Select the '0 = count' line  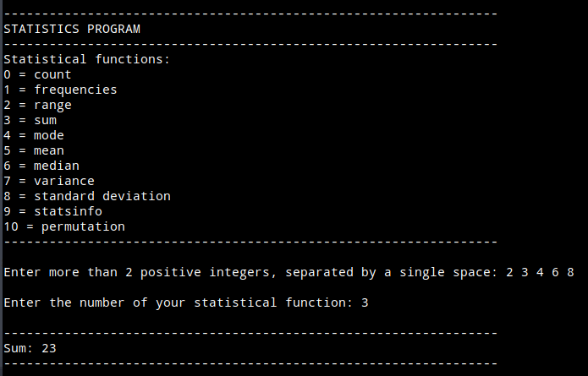coord(38,74)
